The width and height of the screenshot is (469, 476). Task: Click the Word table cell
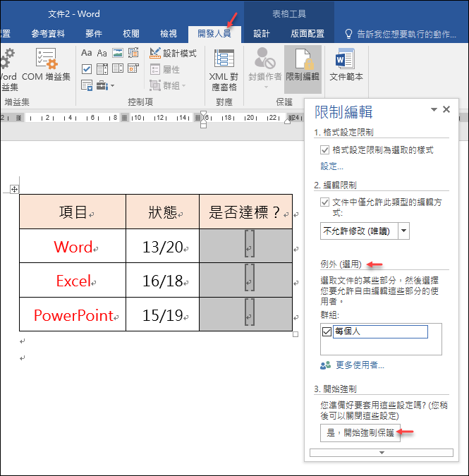[73, 246]
